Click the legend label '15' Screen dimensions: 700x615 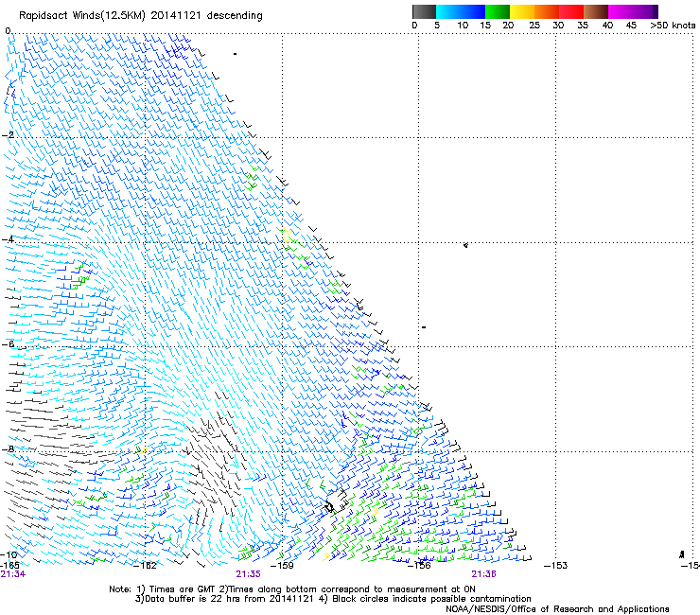[485, 26]
